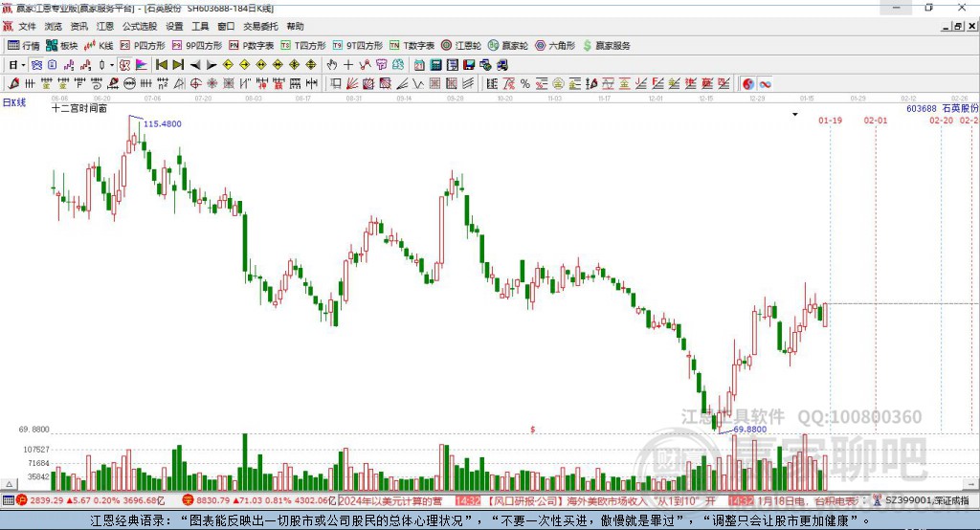This screenshot has height=530, width=980.
Task: Select the zigzag wave line tool
Action: pos(417,84)
